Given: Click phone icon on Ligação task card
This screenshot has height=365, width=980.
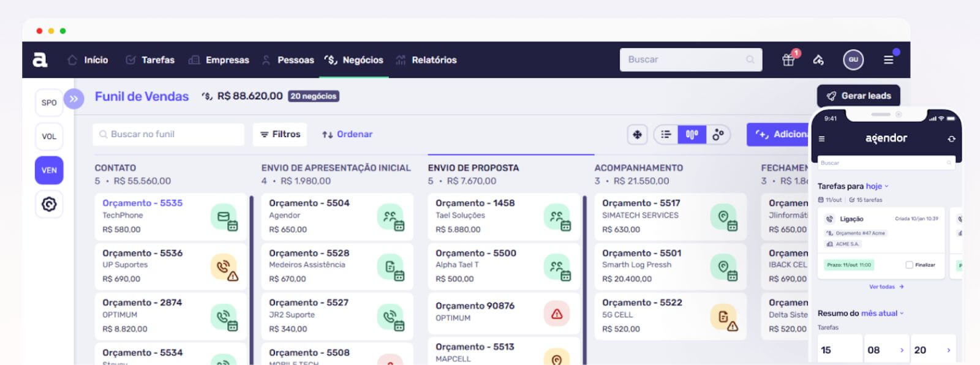Looking at the screenshot, I should click(830, 219).
